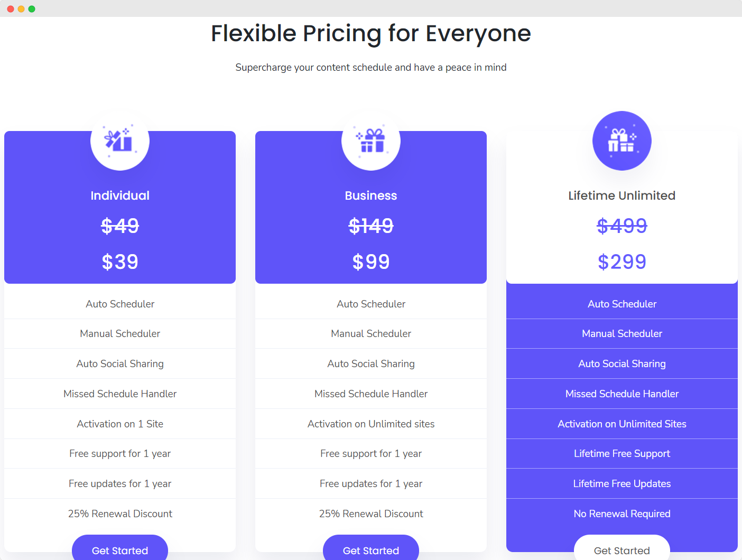Viewport: 742px width, 560px height.
Task: Click Get Started under the Business plan
Action: [x=371, y=550]
